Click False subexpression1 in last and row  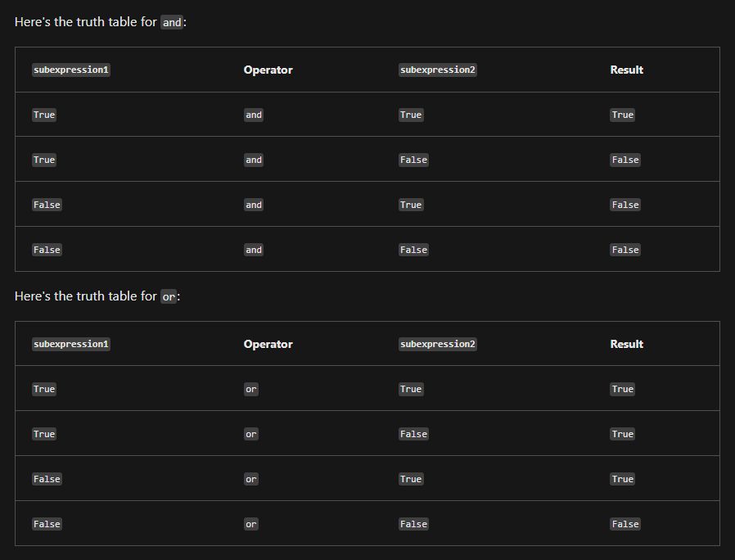point(47,250)
